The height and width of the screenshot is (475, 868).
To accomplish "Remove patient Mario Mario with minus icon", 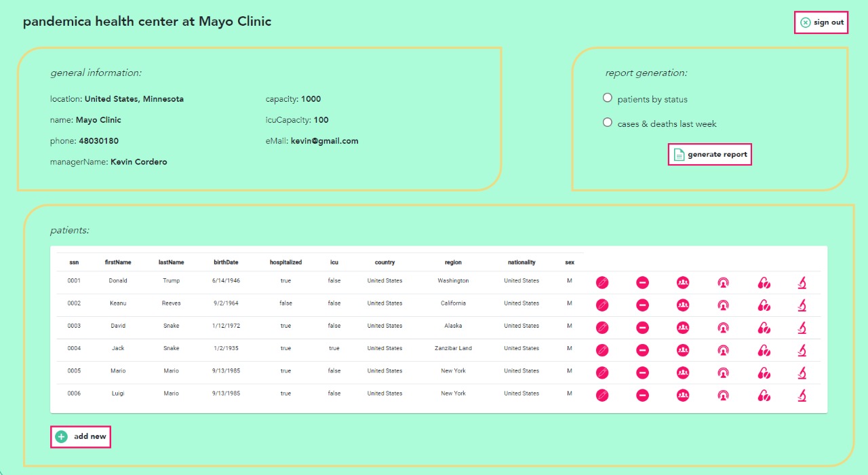I will click(x=643, y=373).
